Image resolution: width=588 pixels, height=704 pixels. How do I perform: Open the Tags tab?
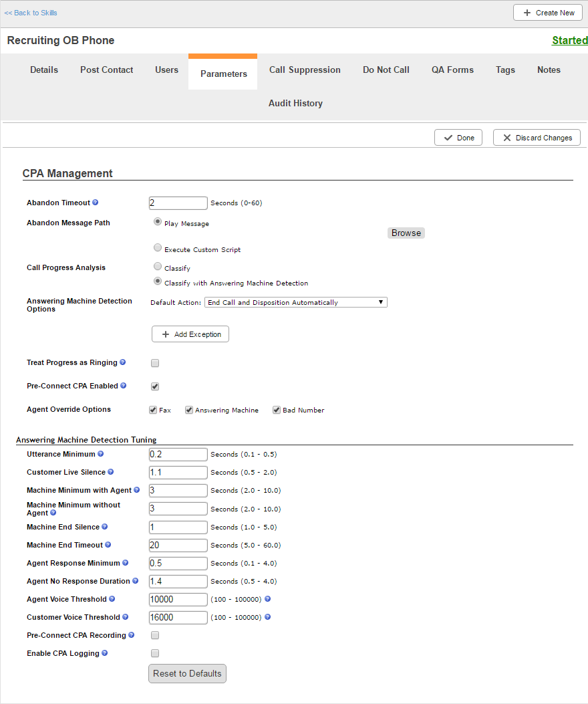pyautogui.click(x=505, y=70)
